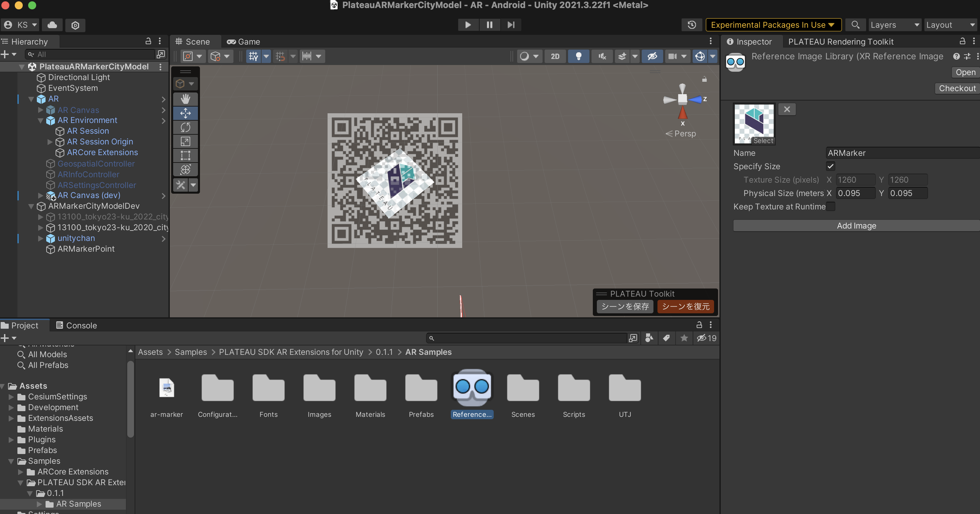Toggle scene lighting bulb icon
This screenshot has height=514, width=980.
(x=578, y=56)
